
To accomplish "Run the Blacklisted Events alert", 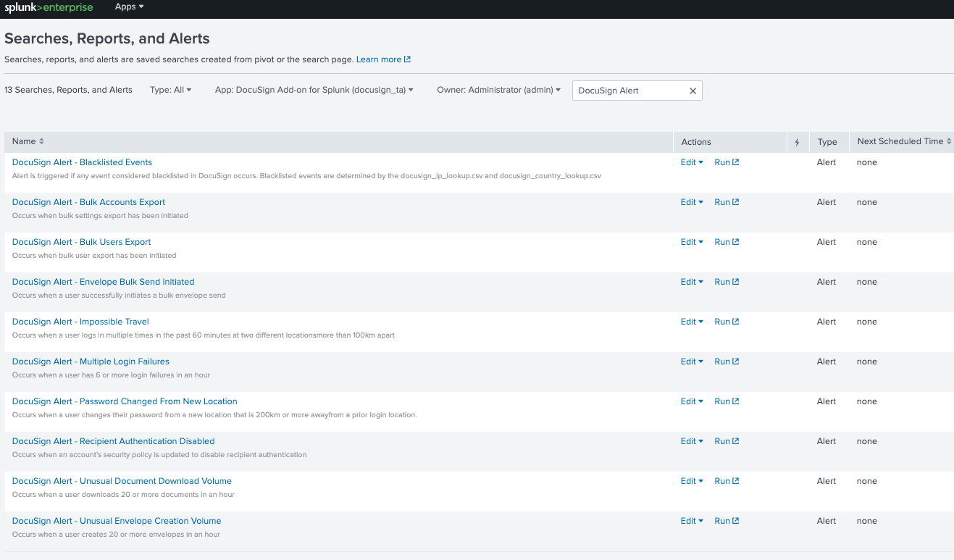I will point(727,162).
